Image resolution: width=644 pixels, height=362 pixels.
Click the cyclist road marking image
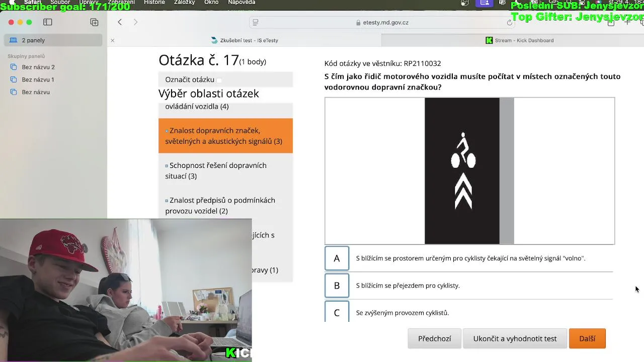tap(469, 171)
